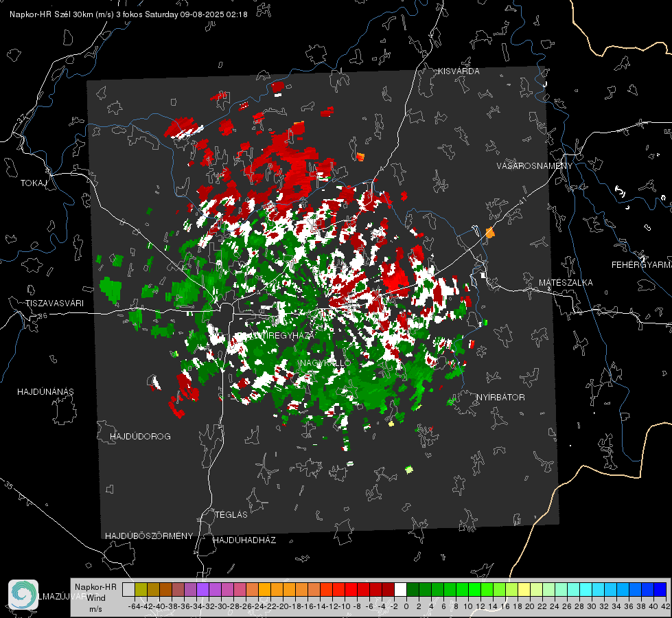Click the HAJDÚNÁNÁS town label

(x=45, y=392)
